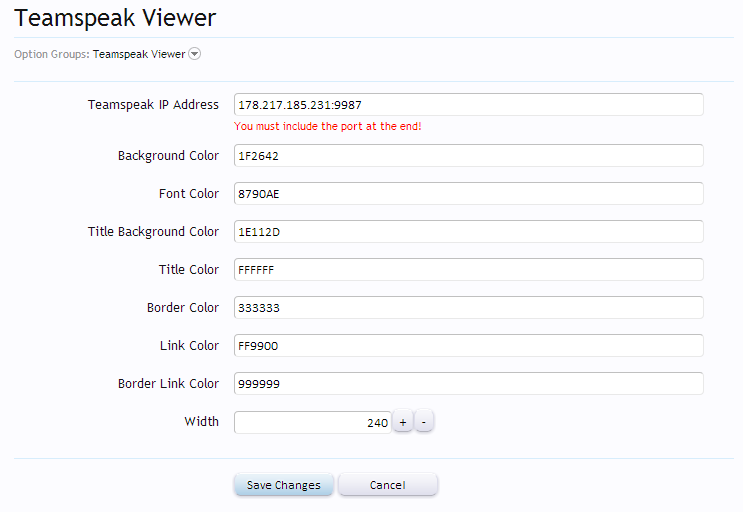Click the Width label text
743x512 pixels.
(x=201, y=422)
